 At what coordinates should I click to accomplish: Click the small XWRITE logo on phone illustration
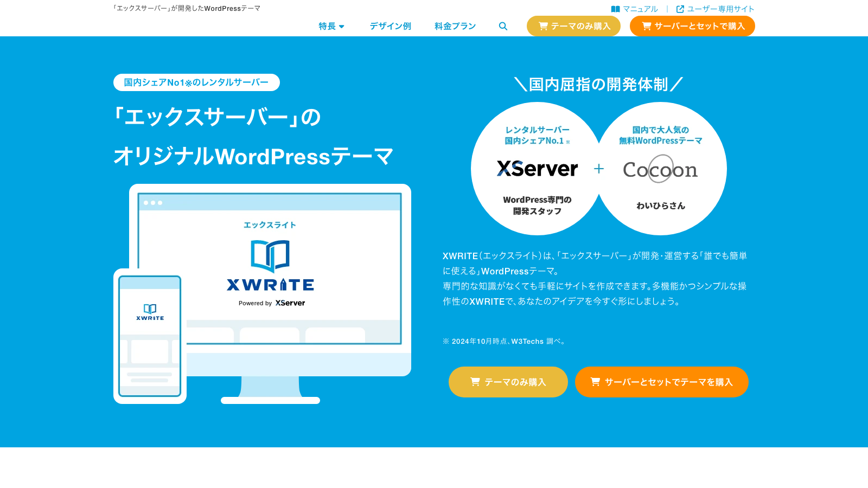[150, 312]
